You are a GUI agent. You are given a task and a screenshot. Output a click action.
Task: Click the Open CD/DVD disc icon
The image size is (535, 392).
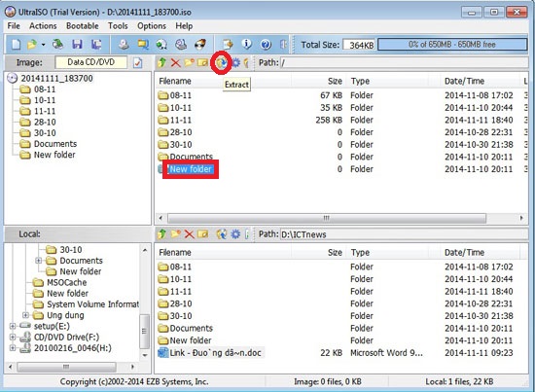pos(57,45)
